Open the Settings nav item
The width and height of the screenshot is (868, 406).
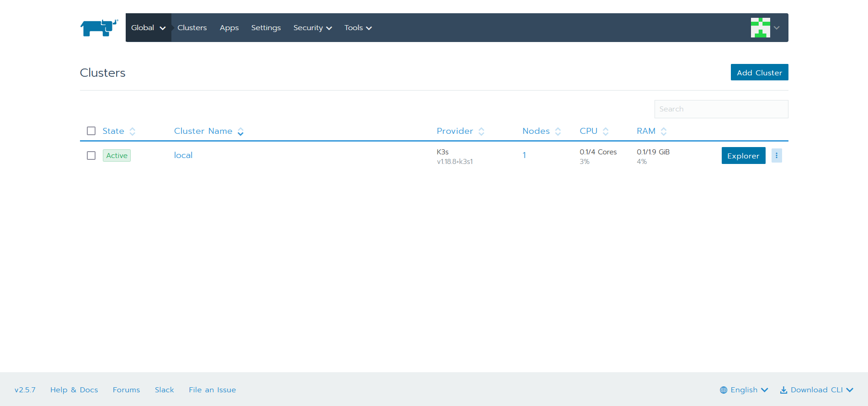tap(266, 28)
